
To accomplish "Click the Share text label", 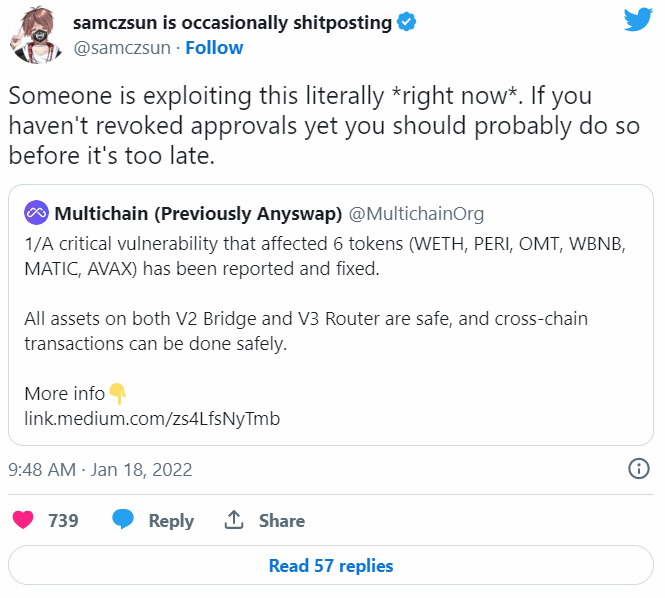I will (x=282, y=520).
